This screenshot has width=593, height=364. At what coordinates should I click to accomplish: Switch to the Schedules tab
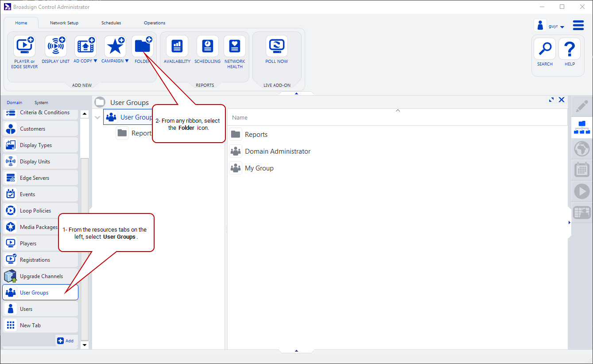tap(111, 23)
